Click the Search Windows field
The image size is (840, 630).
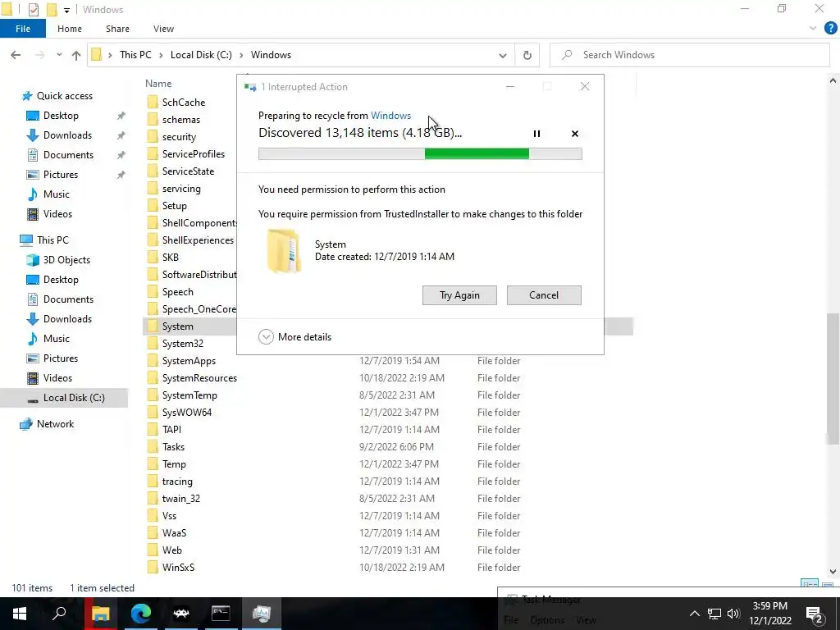click(x=690, y=55)
